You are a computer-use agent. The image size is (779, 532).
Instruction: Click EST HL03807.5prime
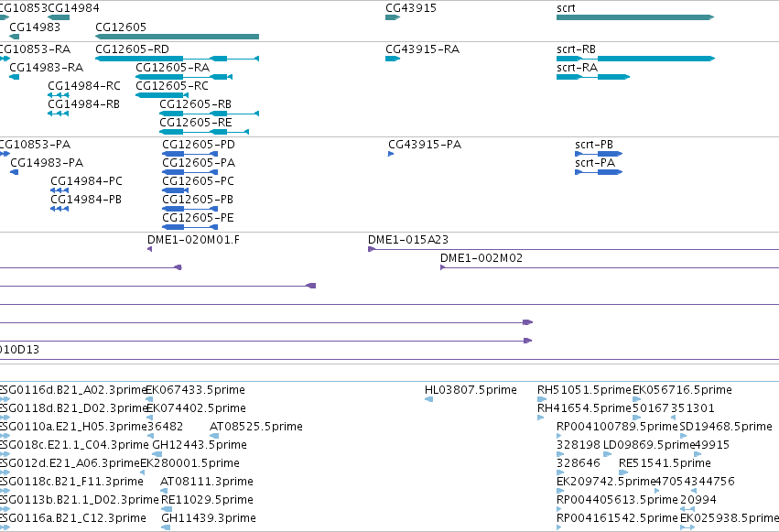[471, 390]
